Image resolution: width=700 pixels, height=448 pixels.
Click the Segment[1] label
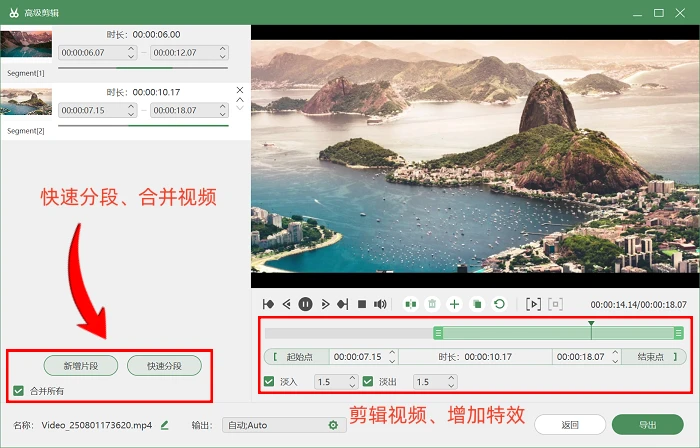[25, 73]
